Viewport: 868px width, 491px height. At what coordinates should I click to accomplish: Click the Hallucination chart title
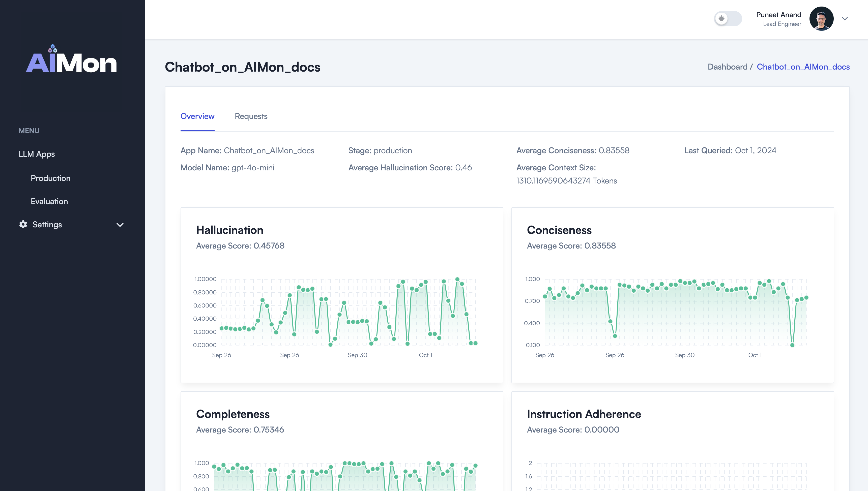(230, 230)
